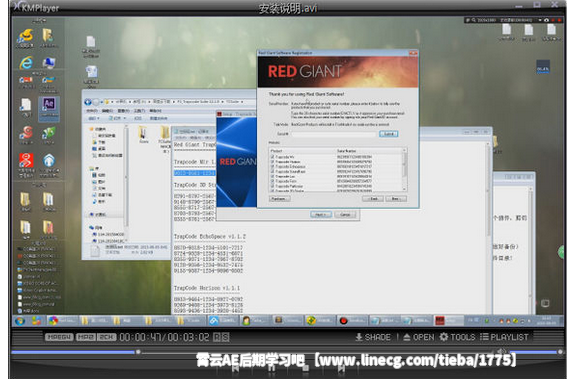Click the colorful Chrome-style taskbar icon
Screen dimensions: 567x379
coord(53,321)
